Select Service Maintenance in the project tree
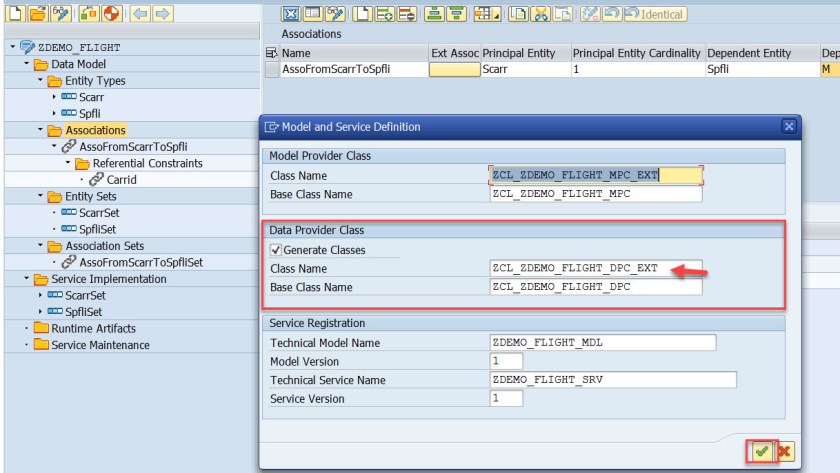Screen dimensions: 840x473 [x=100, y=345]
